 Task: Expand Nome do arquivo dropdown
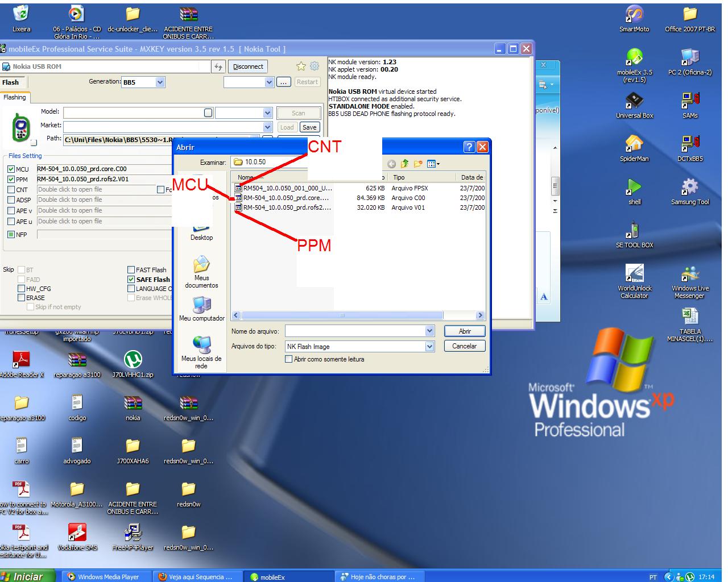tap(429, 331)
